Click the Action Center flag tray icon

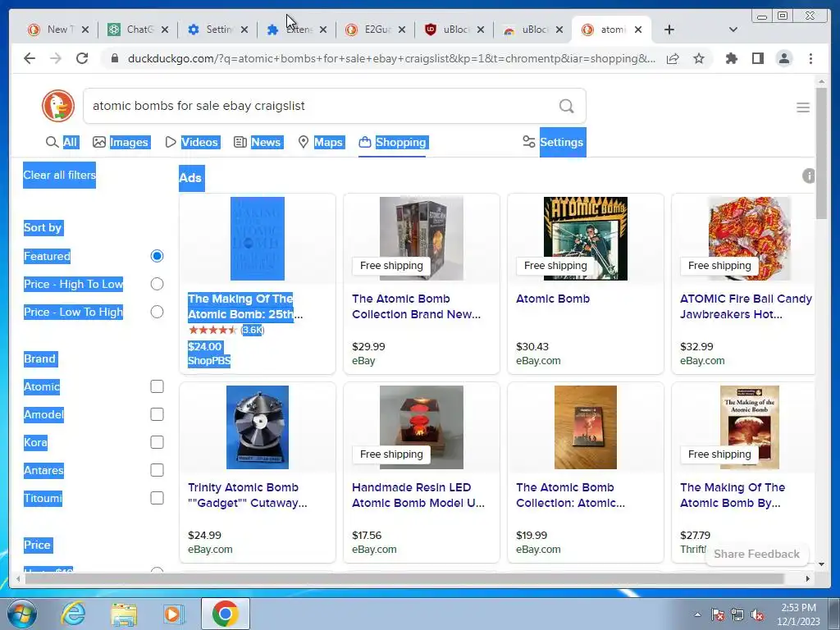pyautogui.click(x=717, y=614)
